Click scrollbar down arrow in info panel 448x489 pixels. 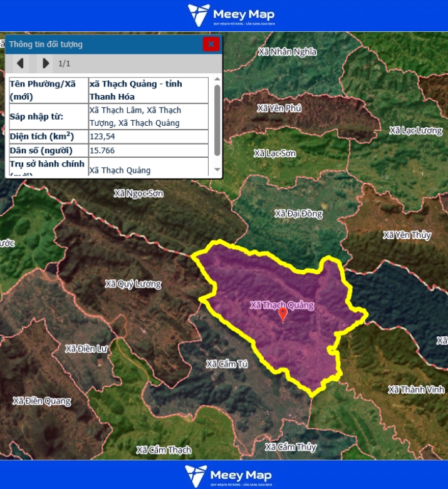click(217, 170)
